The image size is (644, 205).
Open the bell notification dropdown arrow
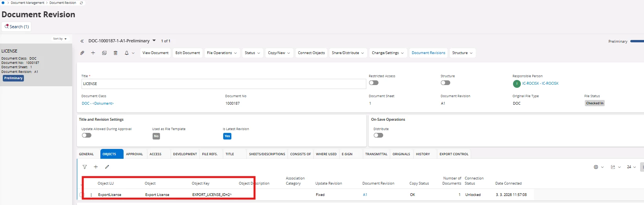click(x=133, y=53)
